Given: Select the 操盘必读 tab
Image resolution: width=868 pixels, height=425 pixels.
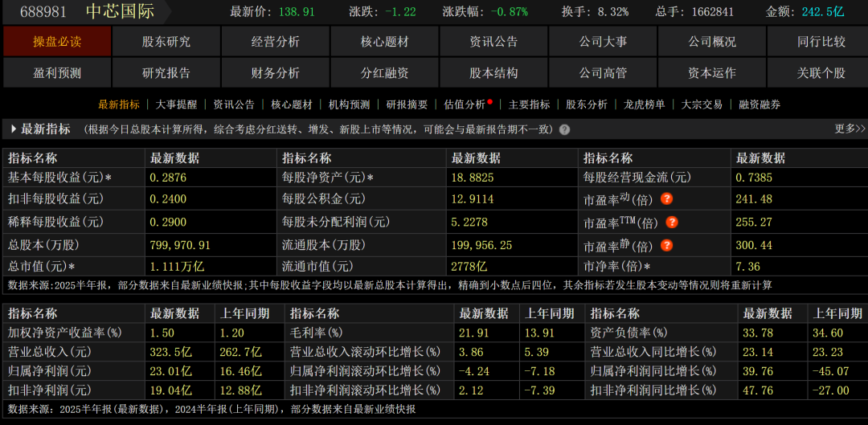Looking at the screenshot, I should (x=57, y=42).
